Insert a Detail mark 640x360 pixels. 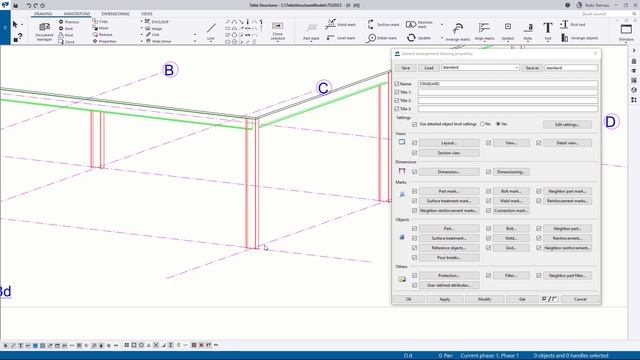[x=382, y=38]
